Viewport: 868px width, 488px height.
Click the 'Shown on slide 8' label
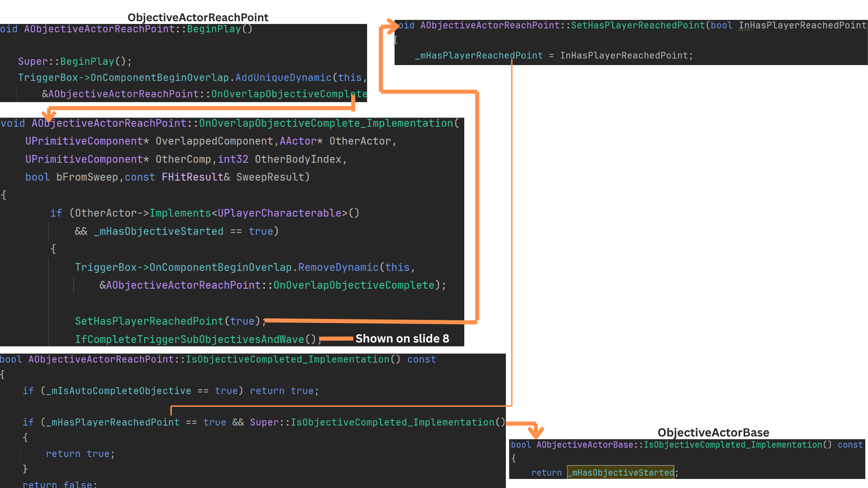(x=402, y=338)
